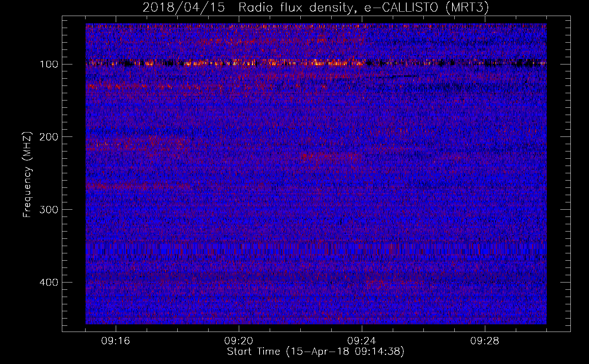Click the 09:16 time tick label
This screenshot has width=589, height=364.
click(116, 341)
